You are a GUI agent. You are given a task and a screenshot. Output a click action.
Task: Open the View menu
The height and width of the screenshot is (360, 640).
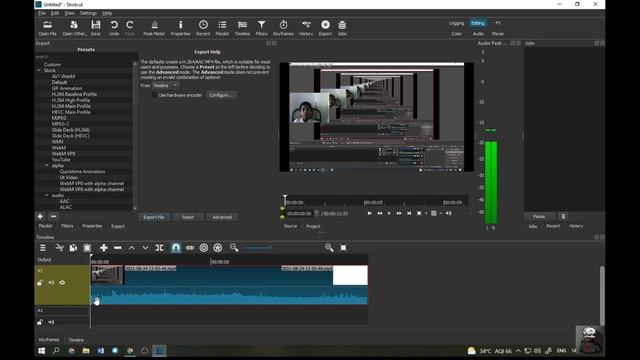69,13
